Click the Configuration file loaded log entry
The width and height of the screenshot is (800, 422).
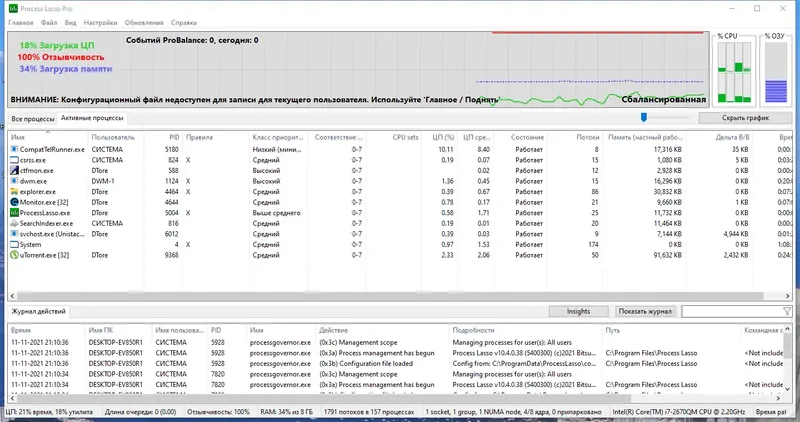[x=366, y=363]
